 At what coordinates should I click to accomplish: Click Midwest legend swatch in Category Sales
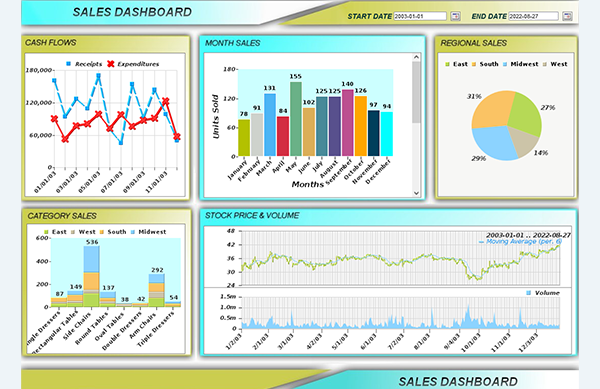133,232
